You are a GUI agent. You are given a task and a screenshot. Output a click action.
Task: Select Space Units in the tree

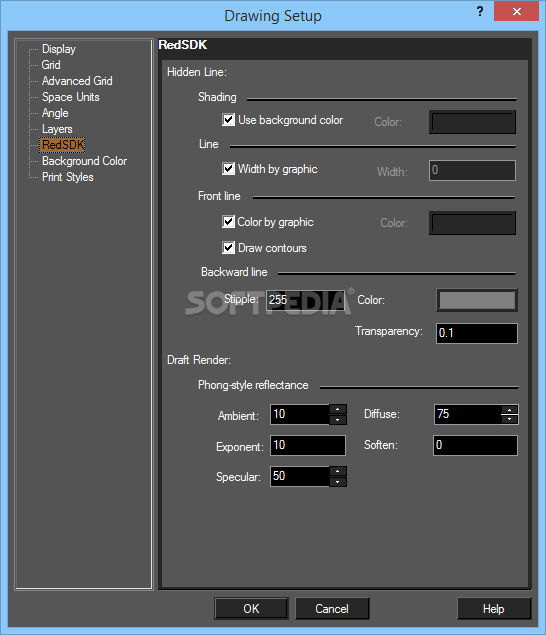click(70, 97)
